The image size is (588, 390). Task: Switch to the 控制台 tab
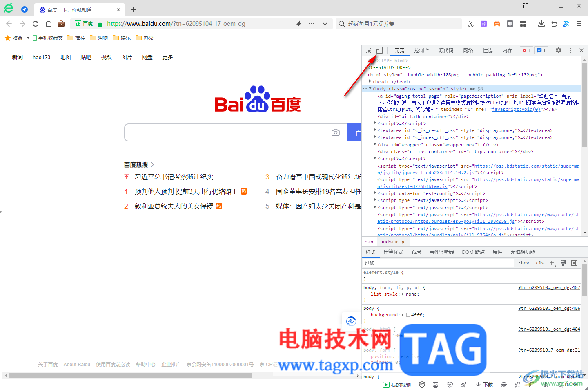click(x=421, y=51)
